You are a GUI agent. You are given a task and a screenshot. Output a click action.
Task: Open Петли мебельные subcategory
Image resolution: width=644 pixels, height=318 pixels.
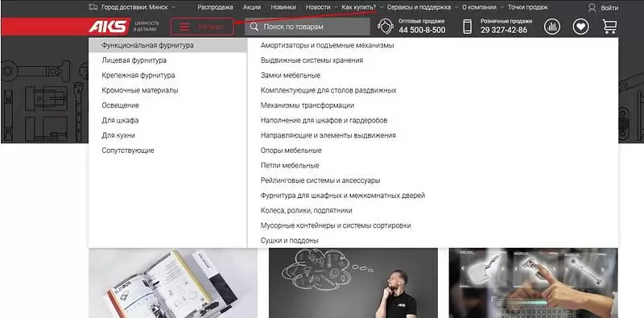290,166
